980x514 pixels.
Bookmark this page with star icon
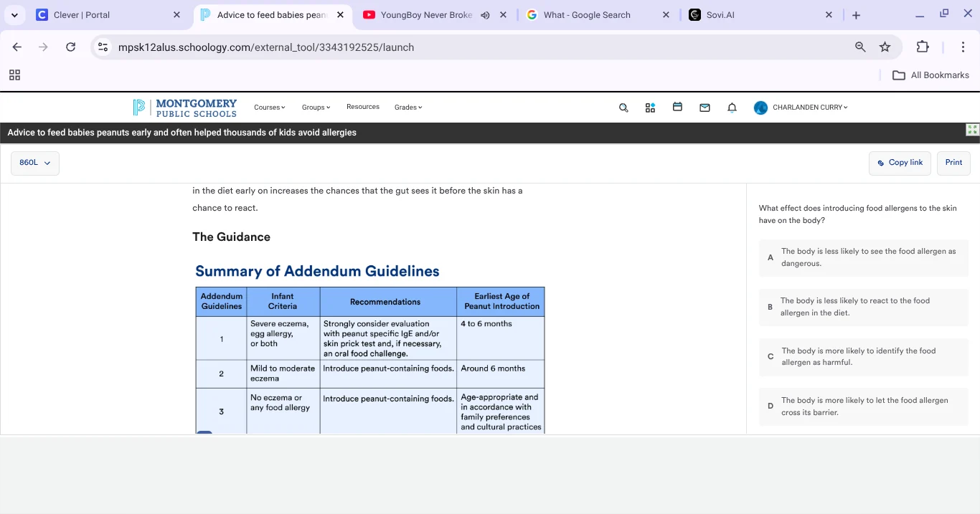click(x=885, y=47)
